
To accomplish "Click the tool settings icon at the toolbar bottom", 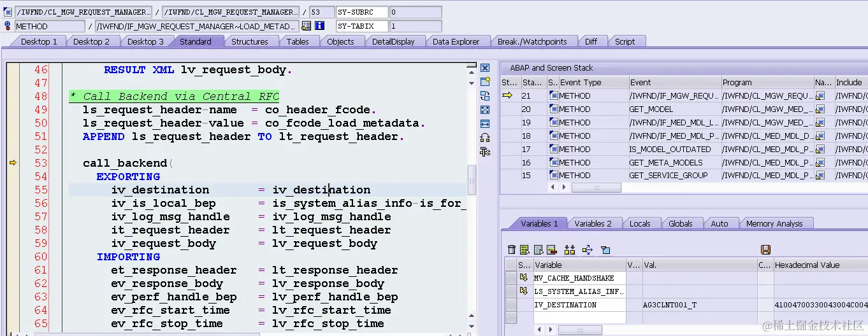I will [x=485, y=151].
